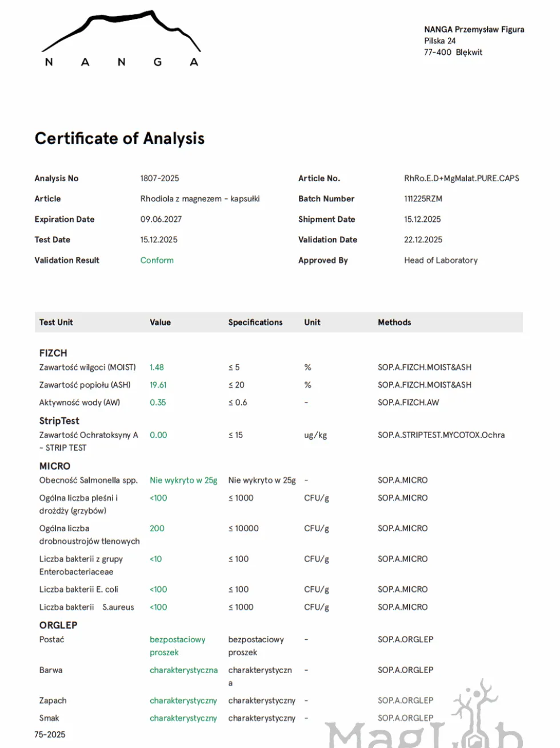Click the 'Test Unit' column header
This screenshot has height=748, width=560.
pyautogui.click(x=56, y=323)
